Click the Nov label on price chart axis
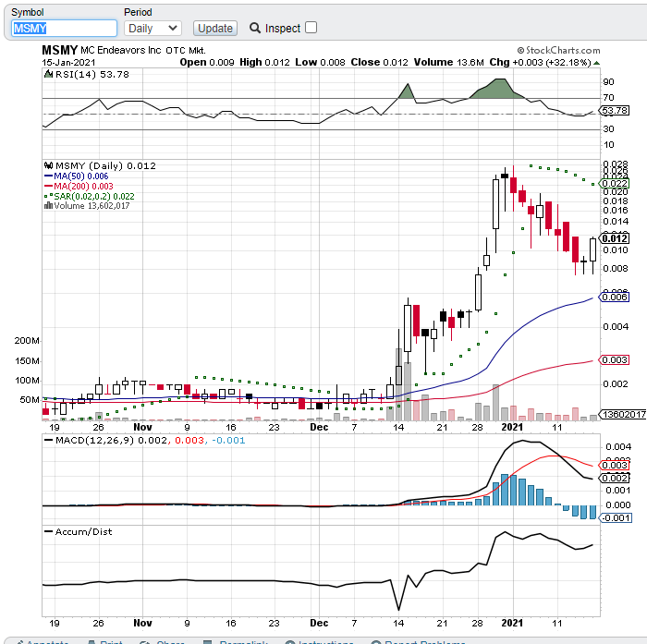Screen dimensions: 647x644 [x=142, y=427]
